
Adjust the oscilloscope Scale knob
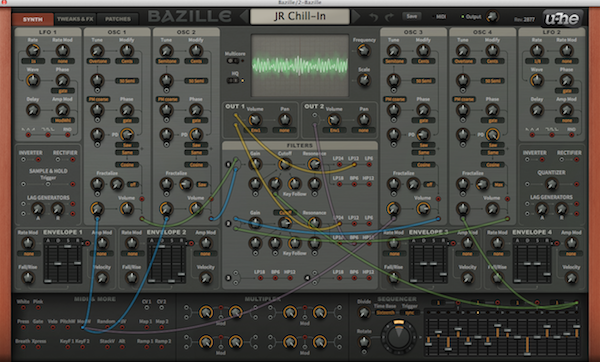click(364, 80)
